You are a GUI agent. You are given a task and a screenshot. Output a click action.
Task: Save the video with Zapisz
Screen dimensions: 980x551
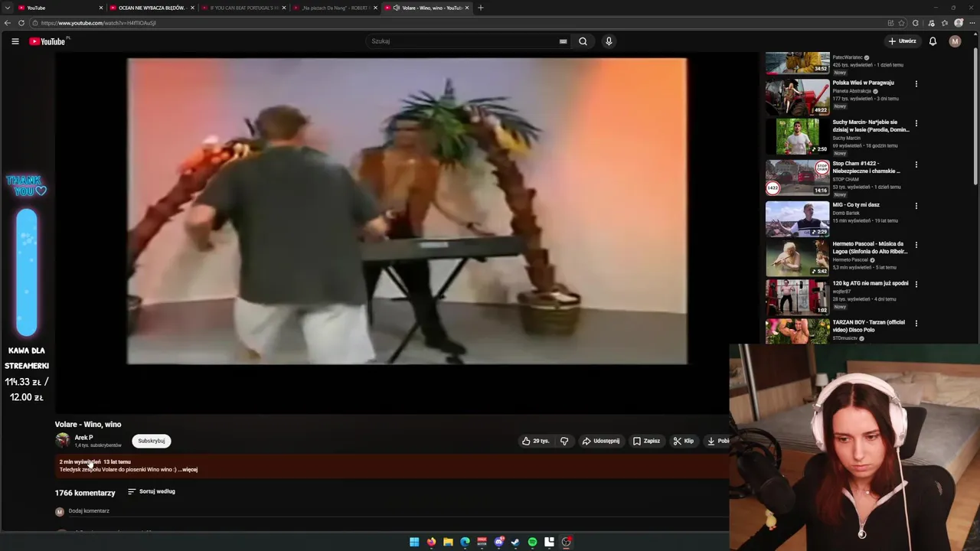coord(646,441)
